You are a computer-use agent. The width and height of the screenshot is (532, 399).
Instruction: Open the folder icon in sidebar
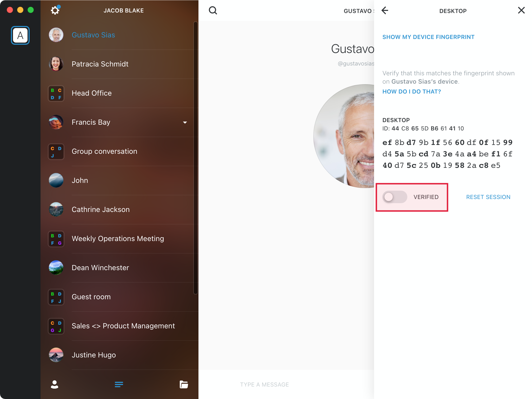[x=184, y=384]
